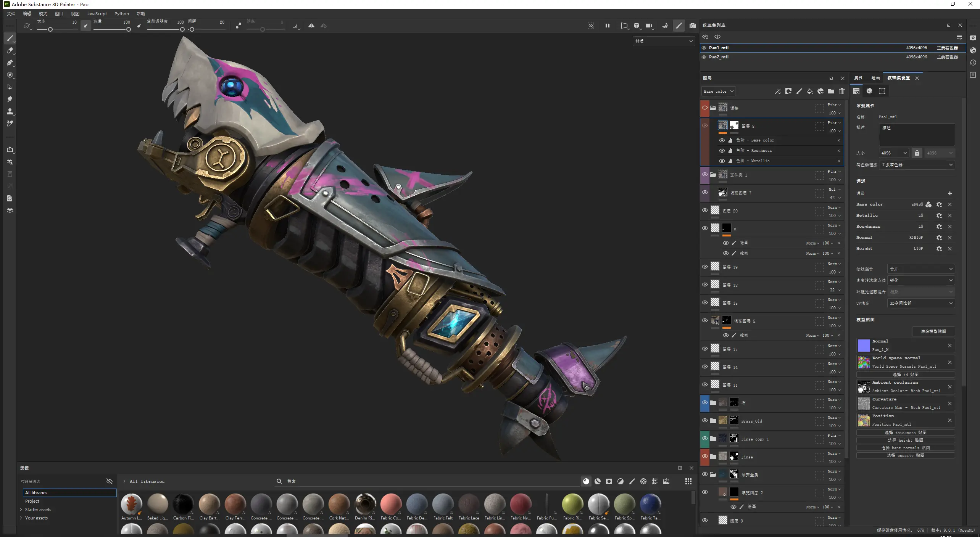The width and height of the screenshot is (980, 537).
Task: Open the 法线混合 dropdown
Action: tap(921, 269)
